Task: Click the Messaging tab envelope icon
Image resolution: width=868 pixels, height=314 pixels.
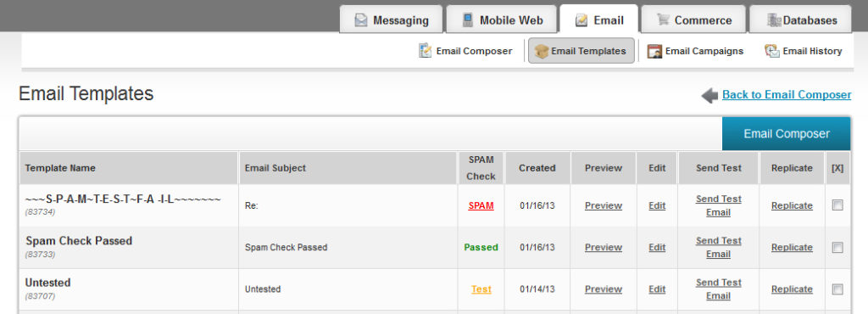Action: [361, 20]
